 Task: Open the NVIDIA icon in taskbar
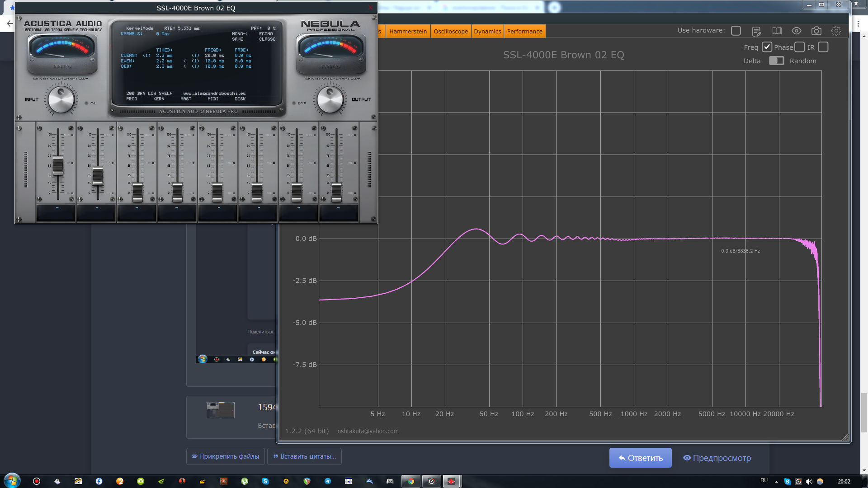coord(161,481)
